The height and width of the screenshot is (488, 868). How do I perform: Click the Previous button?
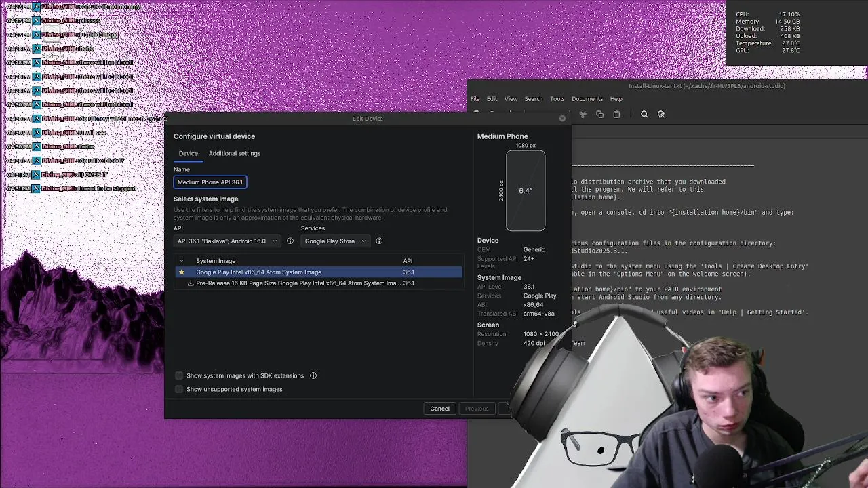coord(477,409)
